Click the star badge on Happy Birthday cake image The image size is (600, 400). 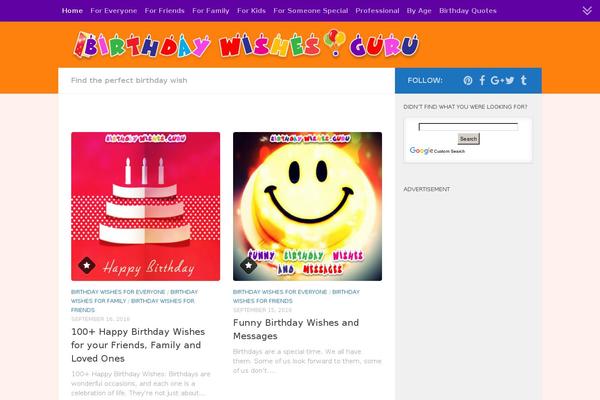(x=87, y=265)
